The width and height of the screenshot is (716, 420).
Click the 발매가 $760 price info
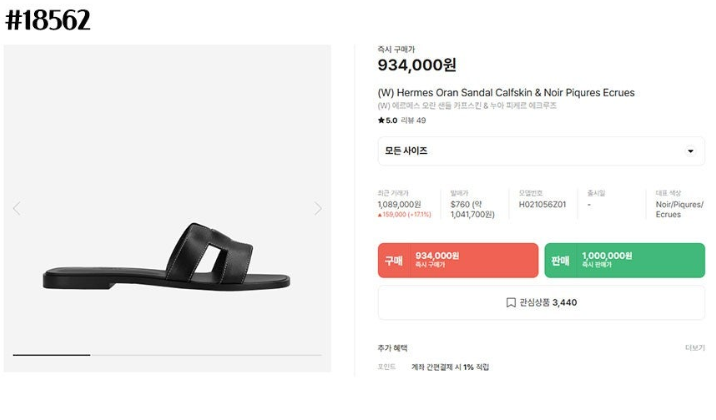pos(472,209)
